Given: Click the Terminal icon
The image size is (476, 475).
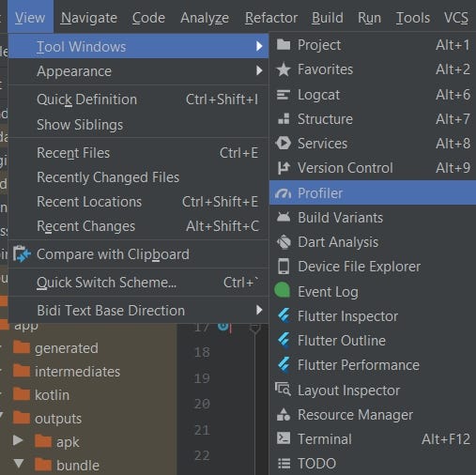Looking at the screenshot, I should 284,438.
